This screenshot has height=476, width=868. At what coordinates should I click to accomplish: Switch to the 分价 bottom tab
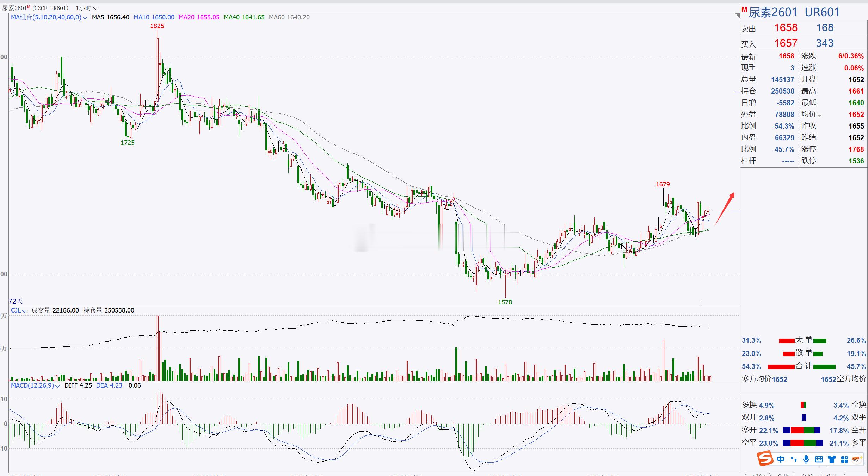pos(783,474)
